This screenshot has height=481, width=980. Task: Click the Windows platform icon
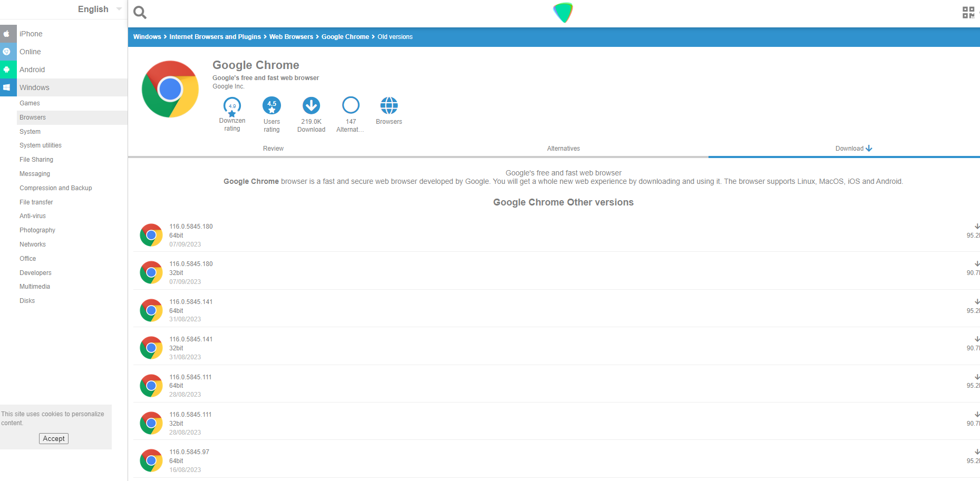7,87
